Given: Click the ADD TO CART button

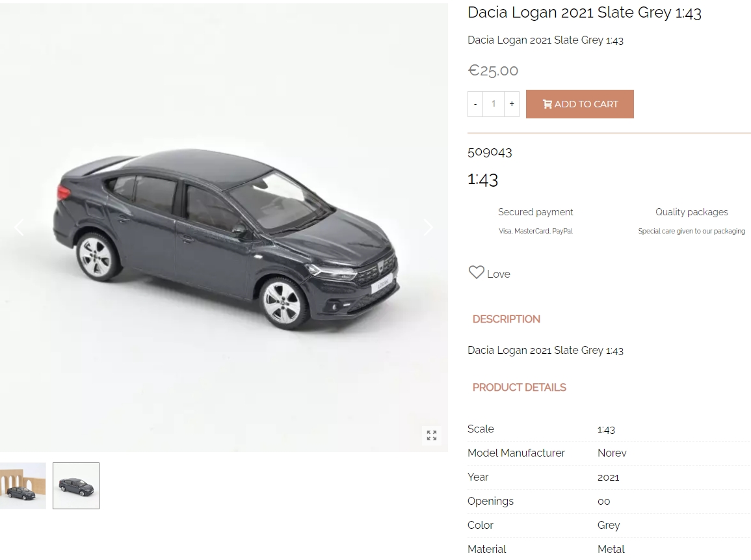Looking at the screenshot, I should [x=579, y=104].
